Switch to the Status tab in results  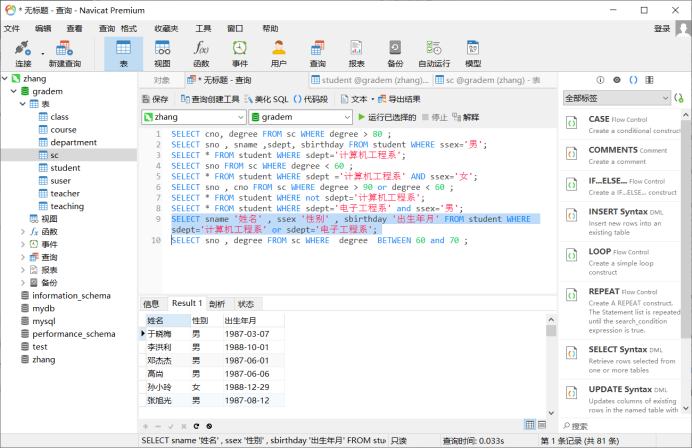(246, 304)
